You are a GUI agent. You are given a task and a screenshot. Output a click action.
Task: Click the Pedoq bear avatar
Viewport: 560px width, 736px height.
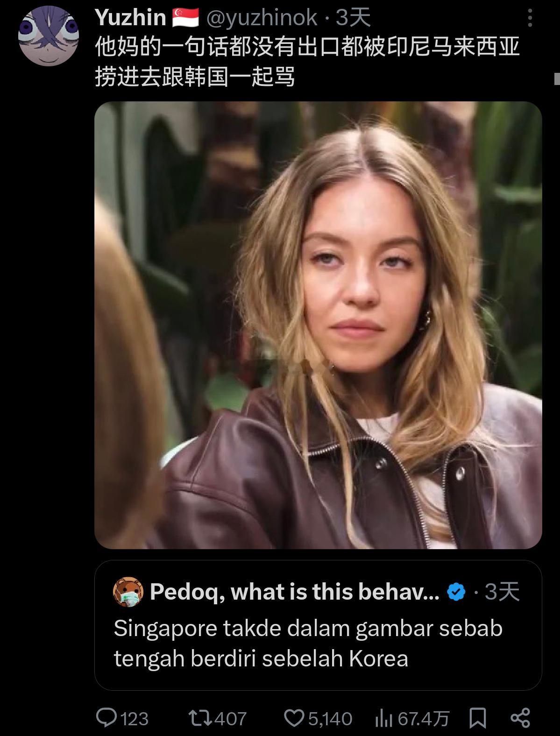[128, 592]
